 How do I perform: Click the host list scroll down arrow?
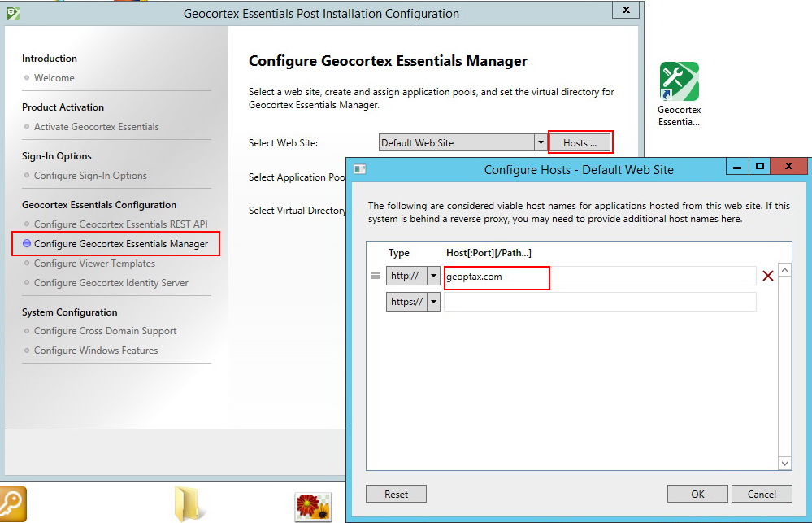784,464
